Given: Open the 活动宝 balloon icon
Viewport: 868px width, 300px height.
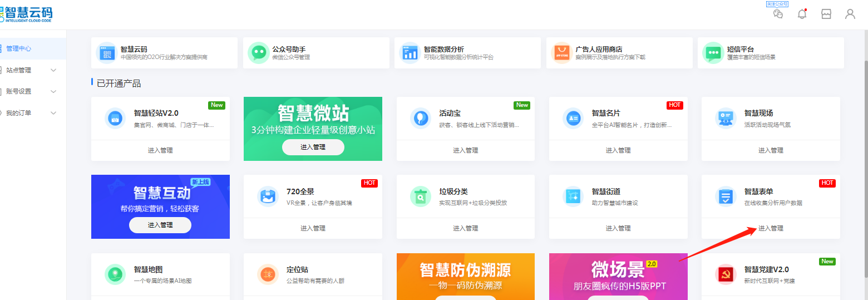Looking at the screenshot, I should [x=420, y=118].
